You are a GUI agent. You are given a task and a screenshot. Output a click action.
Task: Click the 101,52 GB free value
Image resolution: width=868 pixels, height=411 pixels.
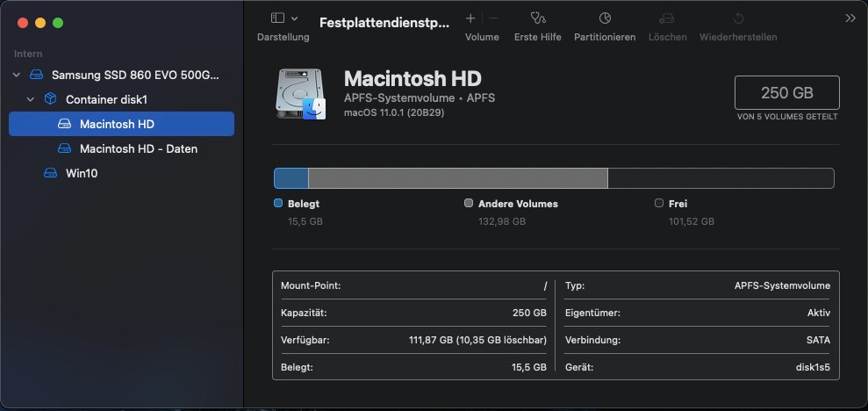point(692,221)
